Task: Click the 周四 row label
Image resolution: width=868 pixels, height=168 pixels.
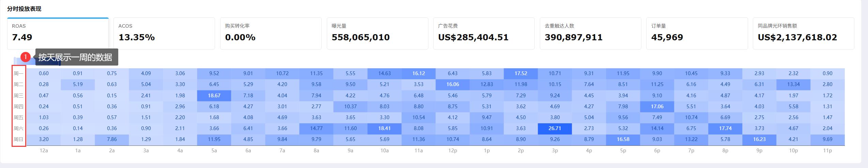Action: [x=18, y=107]
